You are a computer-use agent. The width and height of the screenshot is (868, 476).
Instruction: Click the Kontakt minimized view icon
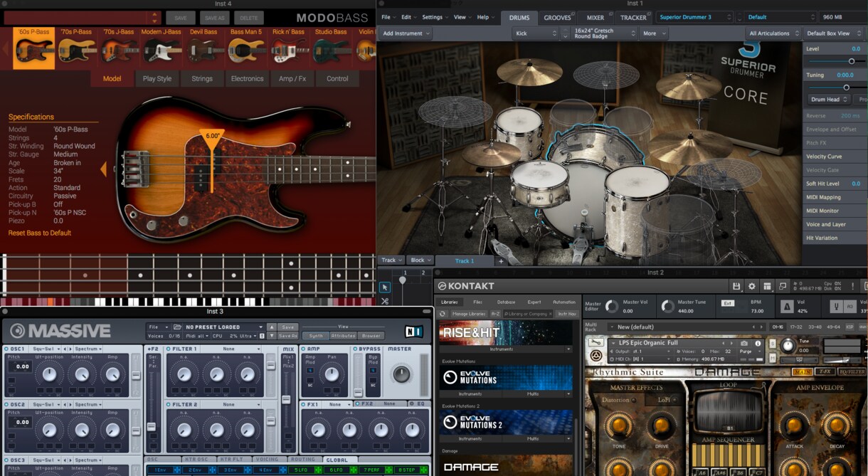point(783,286)
